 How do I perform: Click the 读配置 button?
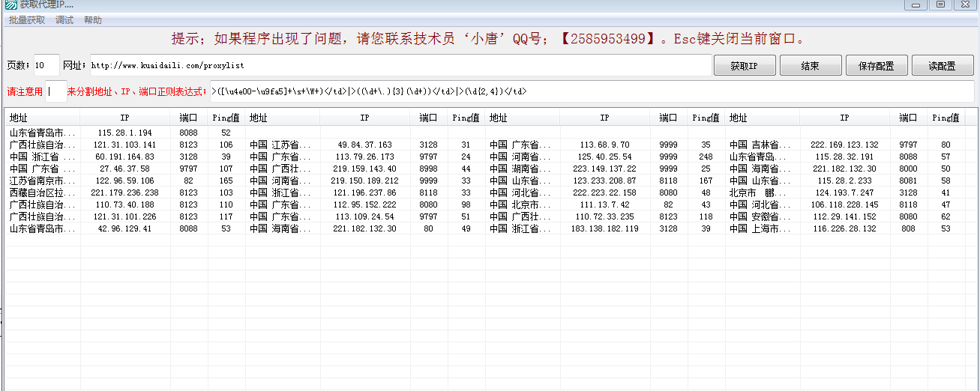[x=942, y=66]
